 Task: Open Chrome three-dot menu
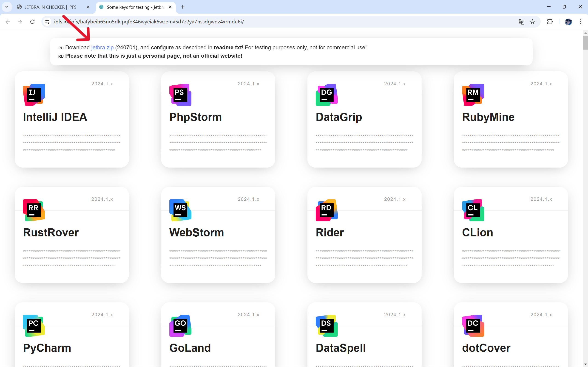pyautogui.click(x=581, y=22)
